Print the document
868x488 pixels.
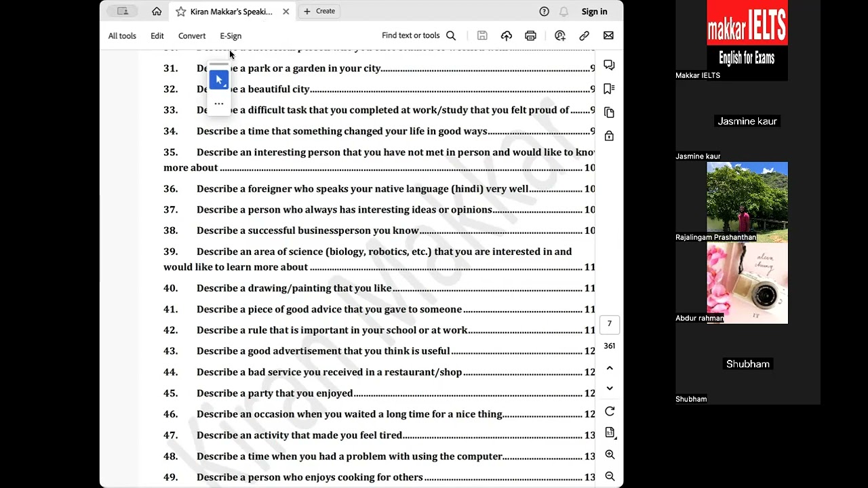(530, 36)
